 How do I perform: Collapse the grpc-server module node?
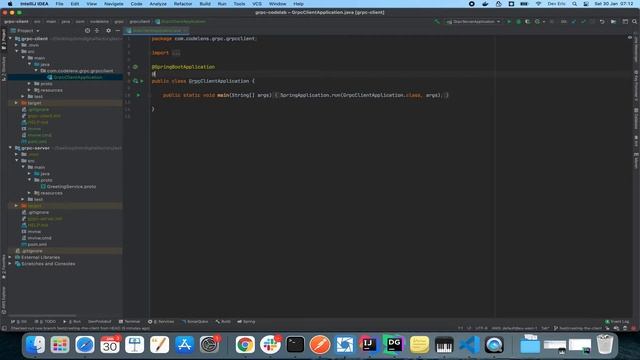[x=11, y=148]
